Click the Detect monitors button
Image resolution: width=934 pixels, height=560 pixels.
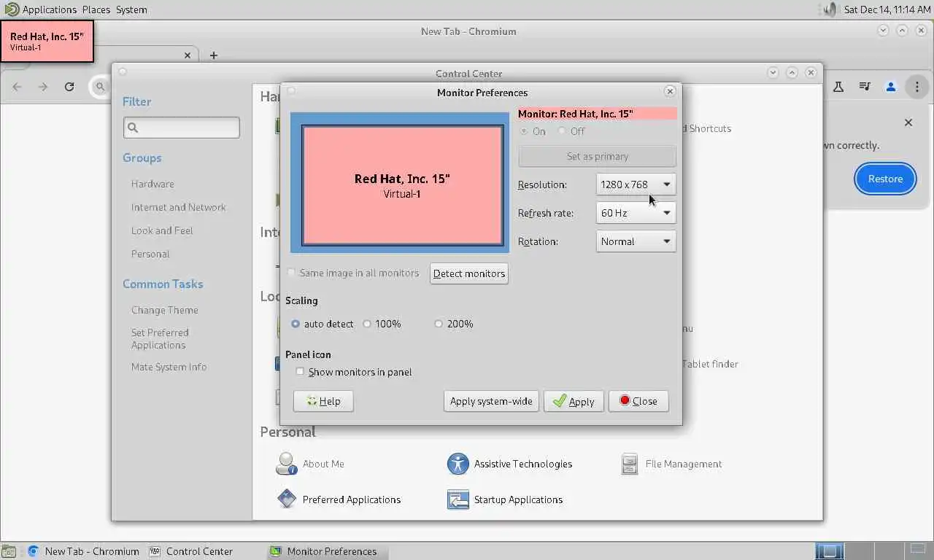(x=469, y=273)
